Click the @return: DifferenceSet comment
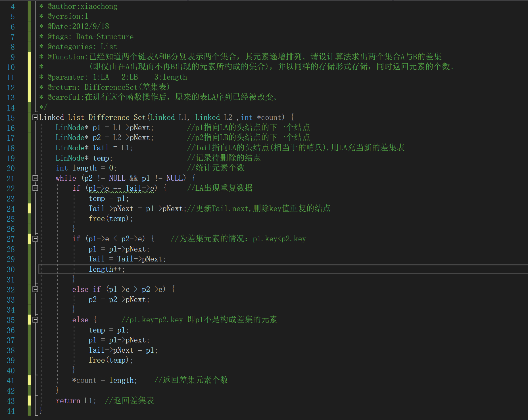The height and width of the screenshot is (420, 528). (x=108, y=87)
